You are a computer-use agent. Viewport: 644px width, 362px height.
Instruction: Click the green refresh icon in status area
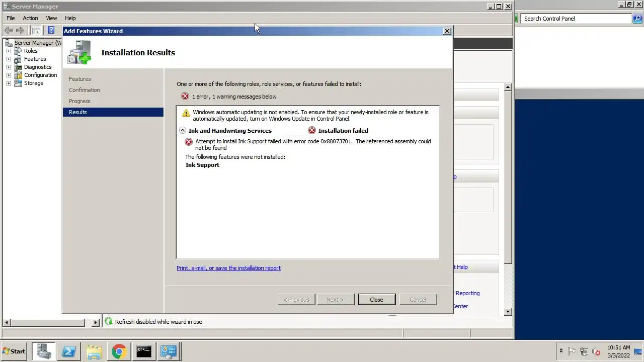tap(108, 321)
